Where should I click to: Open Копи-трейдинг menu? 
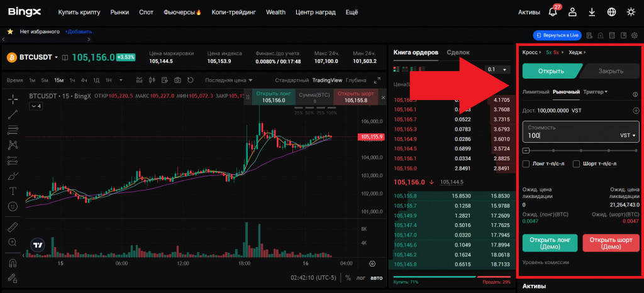pyautogui.click(x=234, y=12)
